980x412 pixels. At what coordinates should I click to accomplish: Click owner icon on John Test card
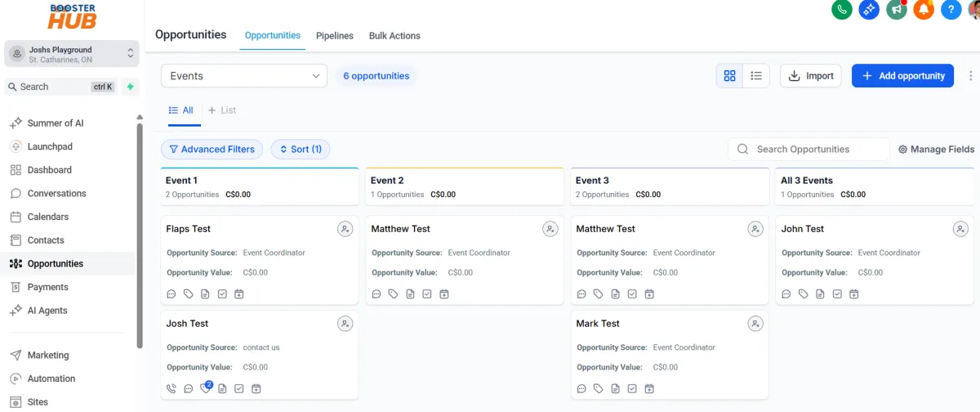(x=960, y=230)
